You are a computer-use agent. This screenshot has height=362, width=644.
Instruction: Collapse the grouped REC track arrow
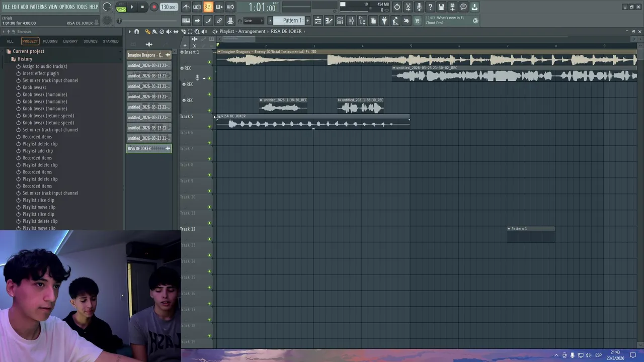coord(204,78)
